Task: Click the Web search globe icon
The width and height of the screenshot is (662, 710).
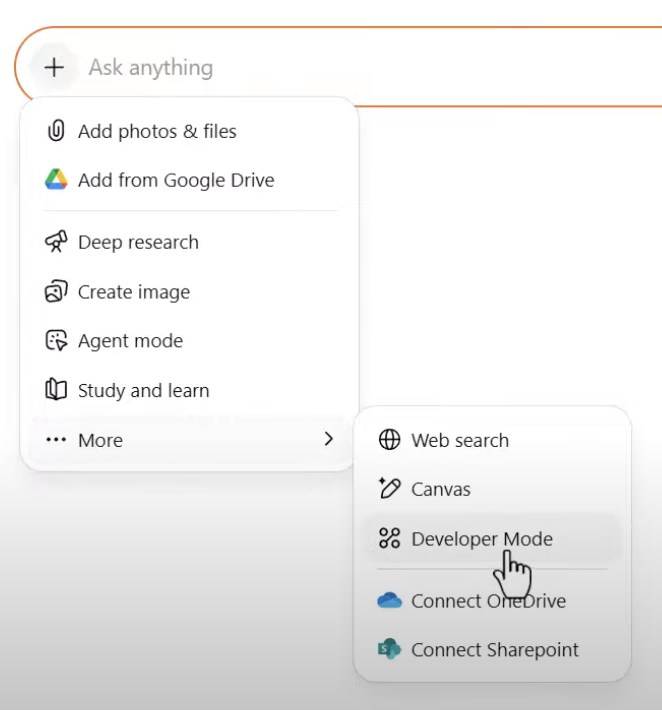Action: coord(389,440)
